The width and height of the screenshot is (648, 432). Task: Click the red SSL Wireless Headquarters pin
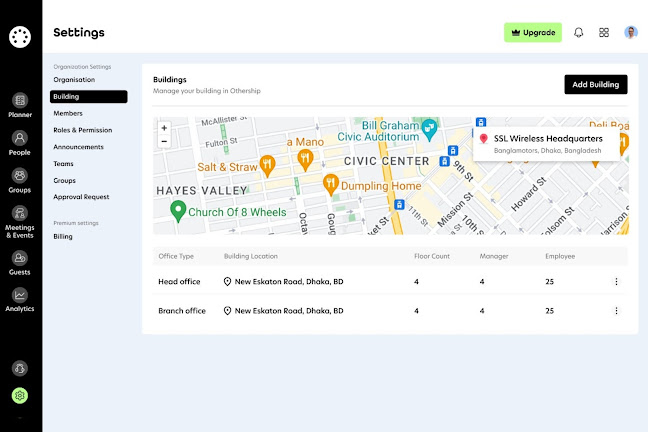[484, 138]
